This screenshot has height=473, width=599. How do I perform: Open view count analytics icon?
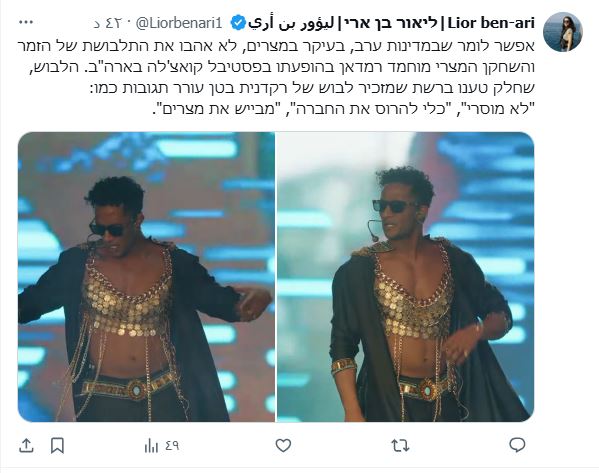click(x=151, y=445)
